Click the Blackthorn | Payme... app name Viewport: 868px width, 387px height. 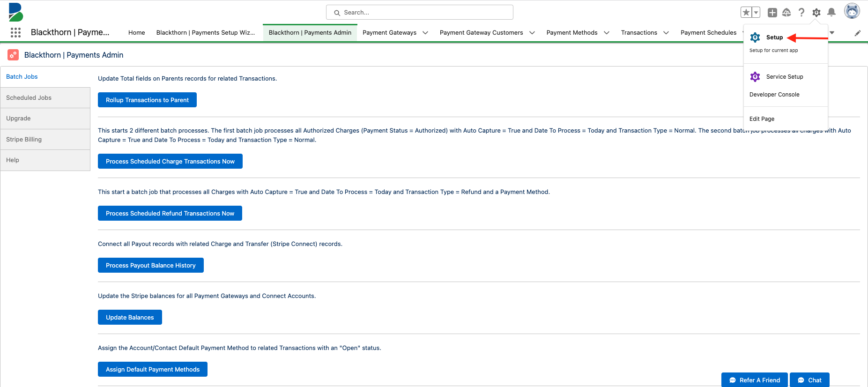[x=70, y=32]
